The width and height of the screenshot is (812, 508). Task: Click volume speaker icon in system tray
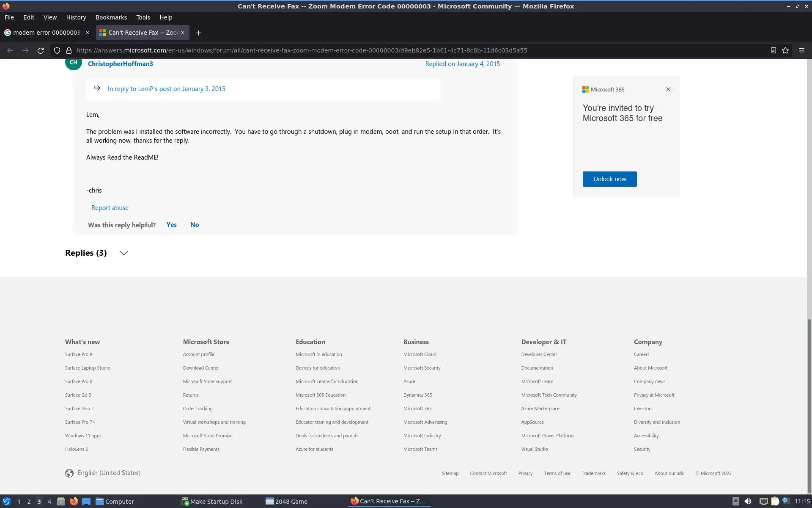point(748,501)
